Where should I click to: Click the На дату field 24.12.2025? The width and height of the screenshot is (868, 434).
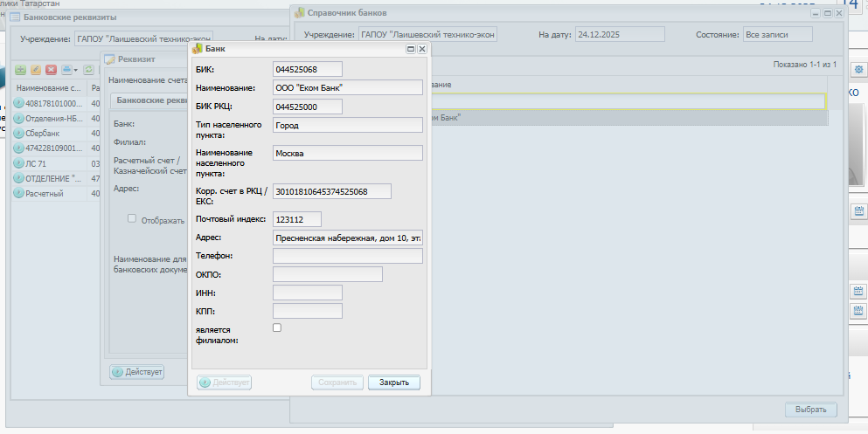point(620,34)
